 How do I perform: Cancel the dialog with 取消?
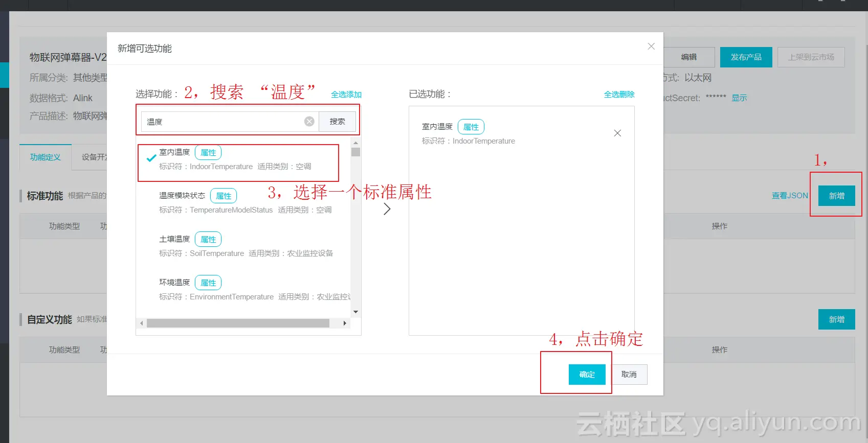tap(629, 375)
